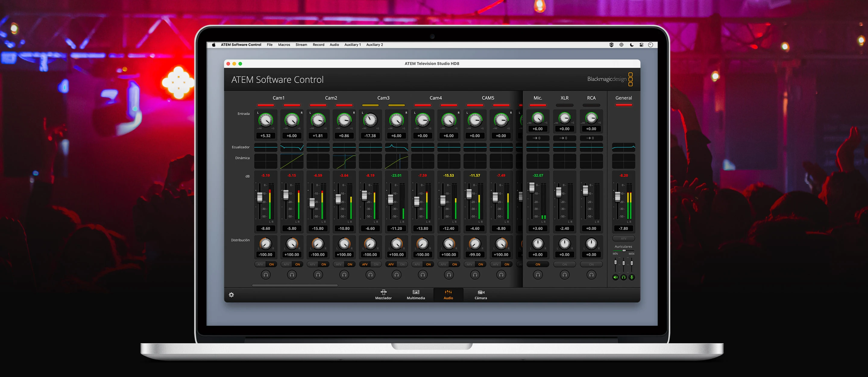
Task: Open settings with the gear icon
Action: (x=231, y=295)
